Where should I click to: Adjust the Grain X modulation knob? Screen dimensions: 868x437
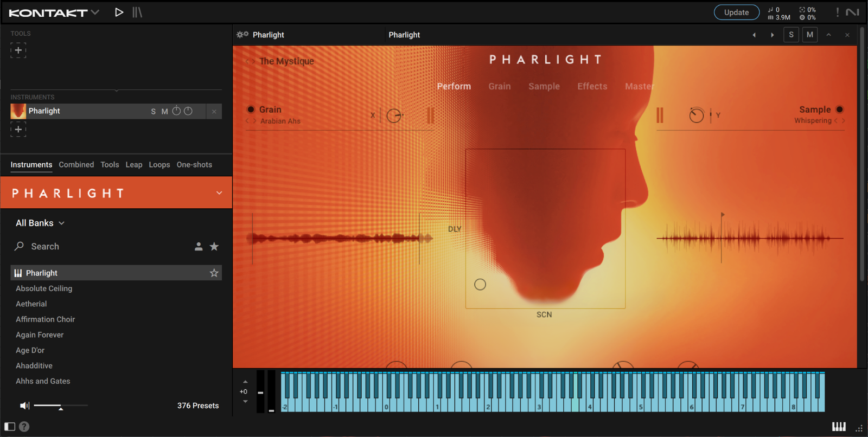pyautogui.click(x=394, y=115)
